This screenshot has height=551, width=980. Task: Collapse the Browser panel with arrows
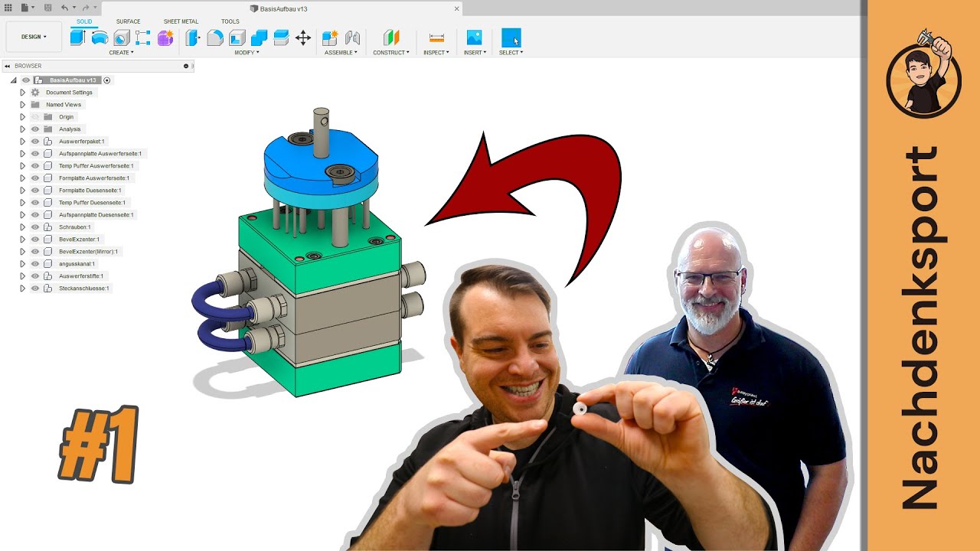click(7, 66)
